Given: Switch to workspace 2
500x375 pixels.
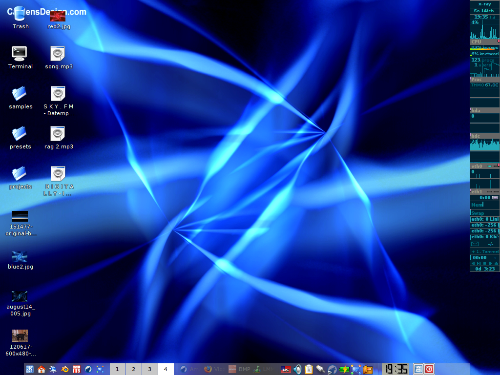Looking at the screenshot, I should [133, 369].
